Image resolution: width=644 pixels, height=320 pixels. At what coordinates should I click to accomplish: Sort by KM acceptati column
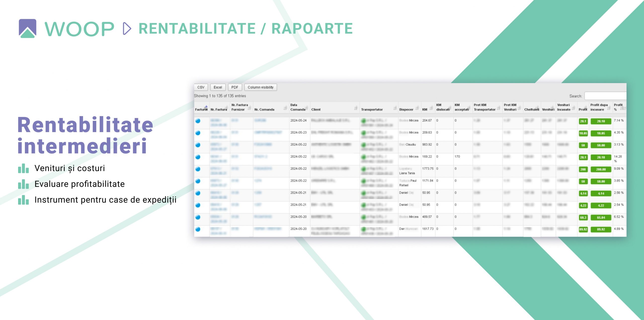pos(463,107)
